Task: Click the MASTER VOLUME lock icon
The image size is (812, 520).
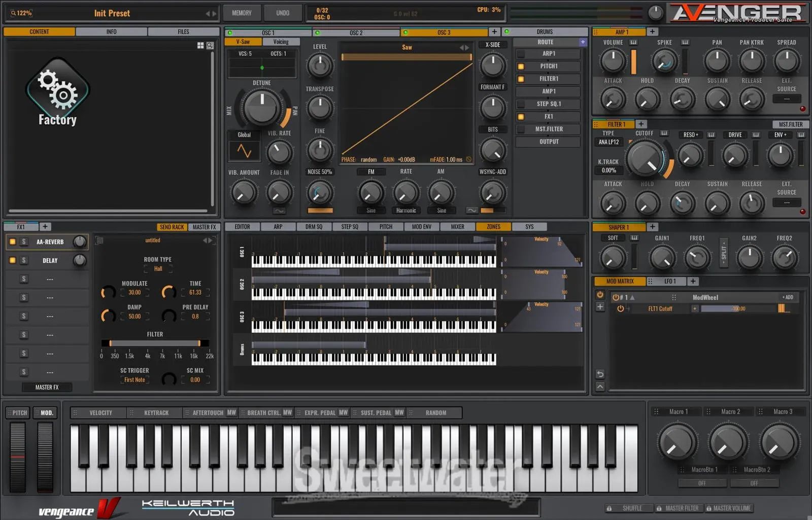Action: point(708,508)
